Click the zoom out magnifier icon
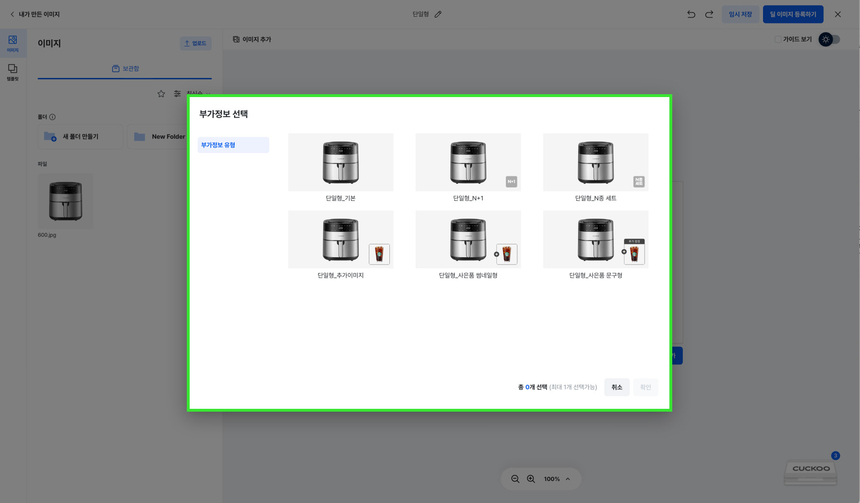The height and width of the screenshot is (503, 860). pyautogui.click(x=515, y=479)
